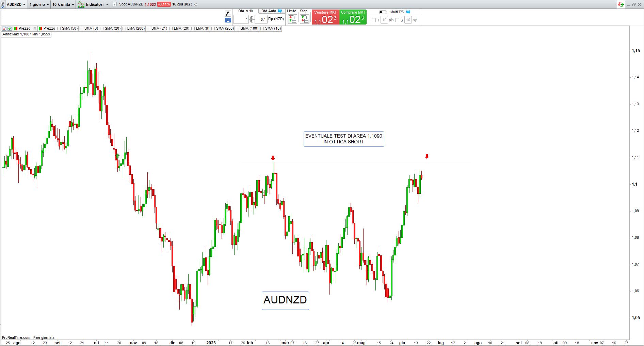Click the green up-arrow panel icon
Viewport: 644px width, 346px height.
coord(10,29)
